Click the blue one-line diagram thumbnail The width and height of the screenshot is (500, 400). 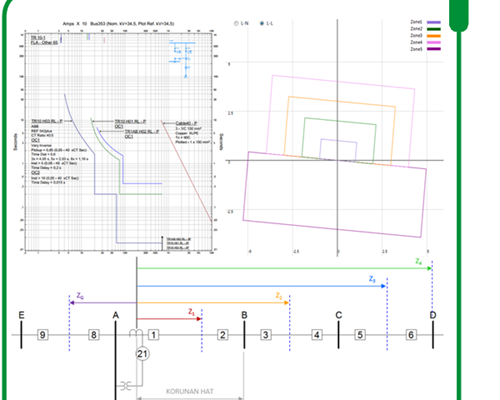click(x=182, y=59)
